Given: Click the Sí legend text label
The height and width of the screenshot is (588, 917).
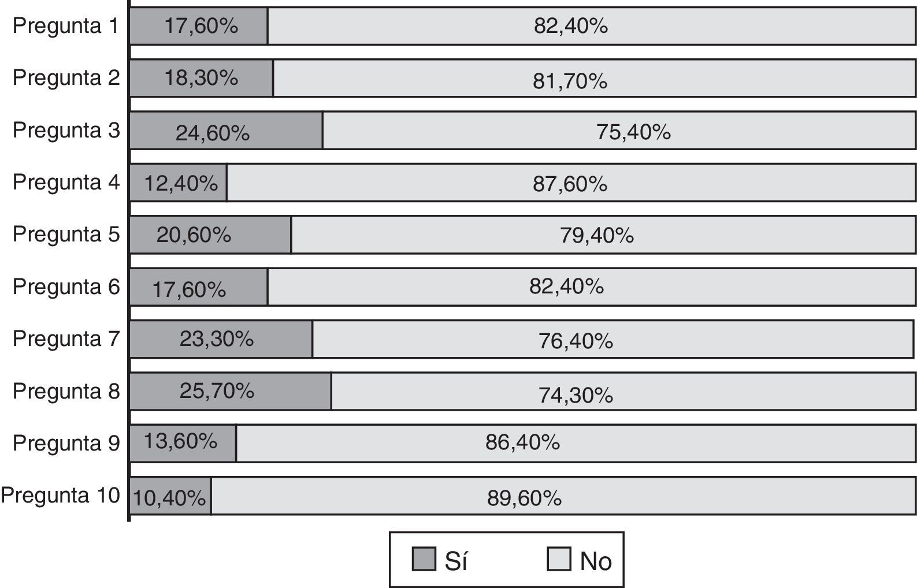Looking at the screenshot, I should click(456, 561).
